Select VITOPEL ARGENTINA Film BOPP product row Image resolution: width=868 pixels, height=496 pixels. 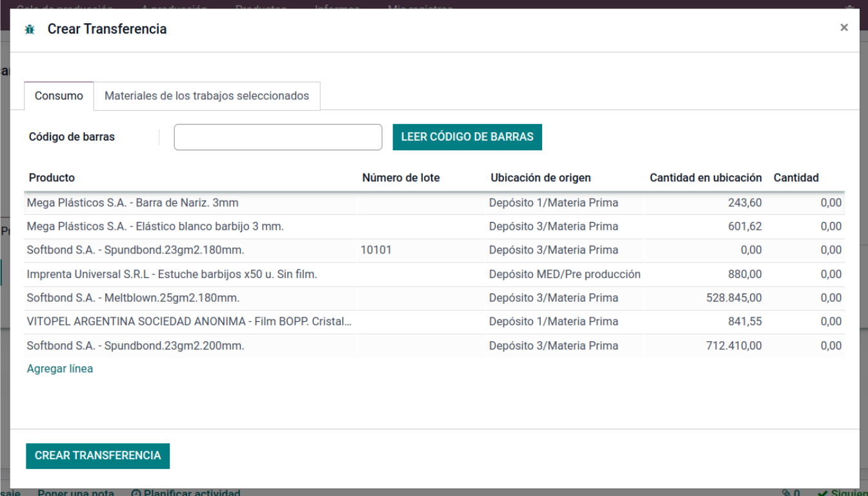190,322
